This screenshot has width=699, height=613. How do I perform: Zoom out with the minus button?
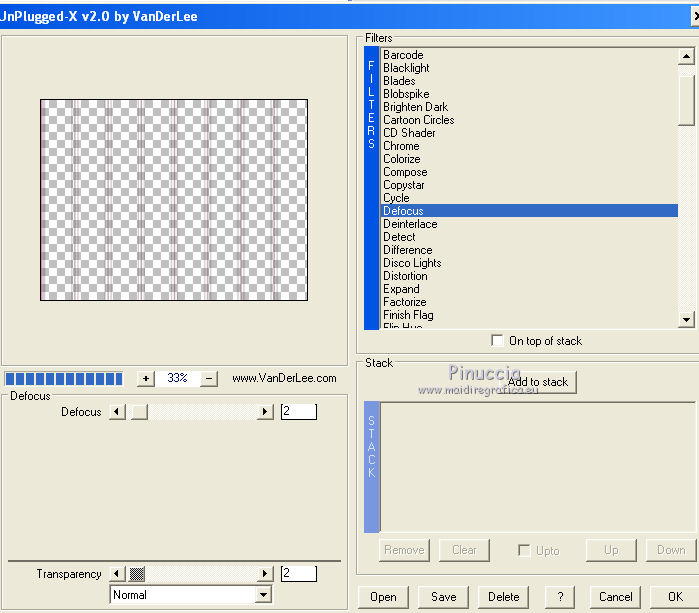point(209,378)
